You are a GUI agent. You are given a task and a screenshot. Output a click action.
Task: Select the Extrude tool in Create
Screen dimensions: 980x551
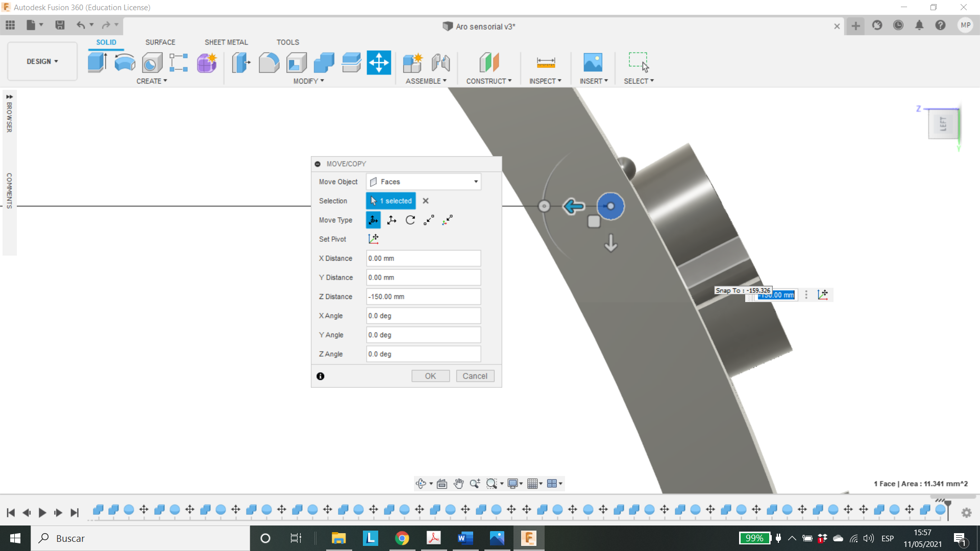click(97, 63)
